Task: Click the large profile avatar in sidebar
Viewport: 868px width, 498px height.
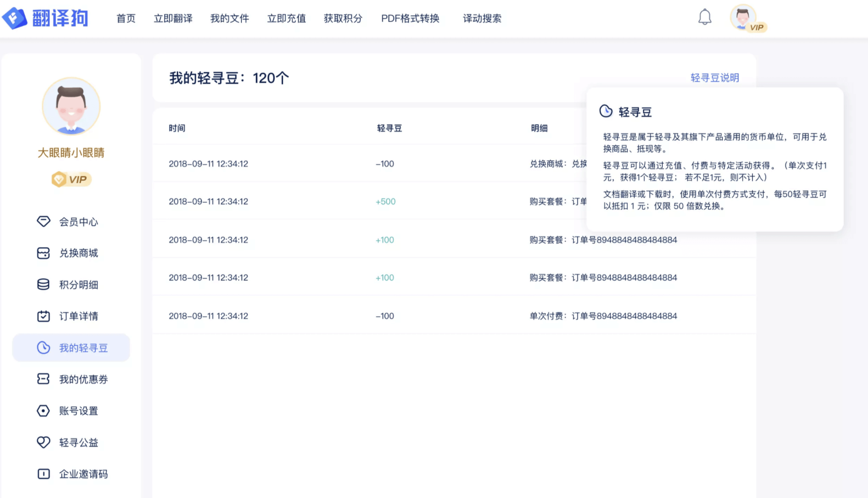Action: click(71, 106)
